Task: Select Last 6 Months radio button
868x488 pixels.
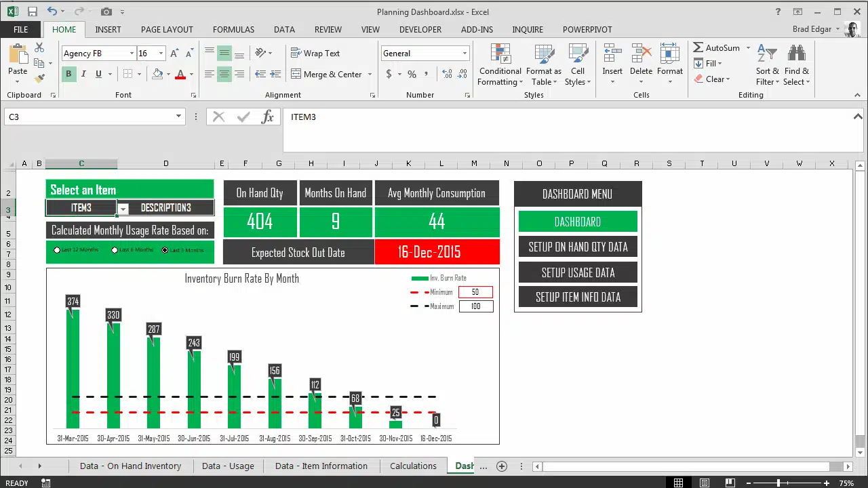Action: tap(115, 250)
